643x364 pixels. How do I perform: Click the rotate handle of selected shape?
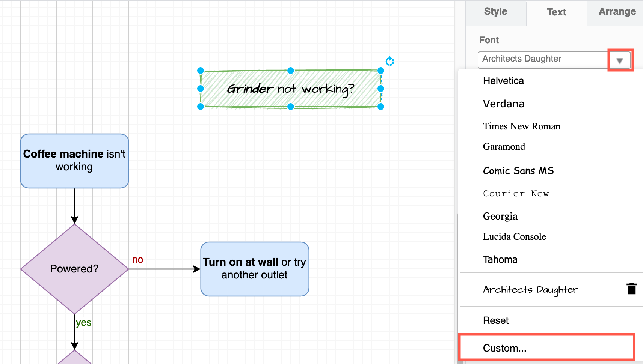[x=390, y=61]
